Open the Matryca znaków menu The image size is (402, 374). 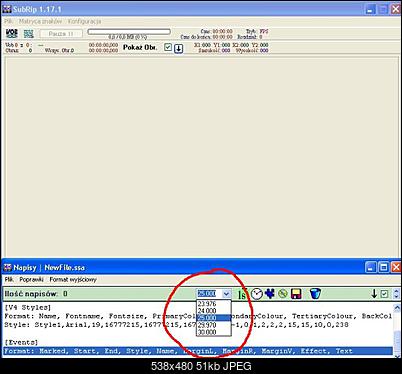tap(40, 21)
